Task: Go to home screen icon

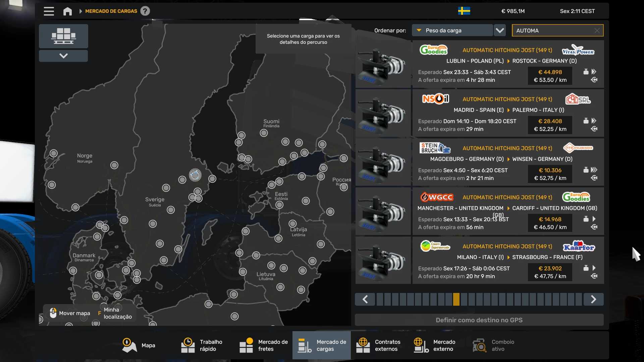Action: [67, 11]
